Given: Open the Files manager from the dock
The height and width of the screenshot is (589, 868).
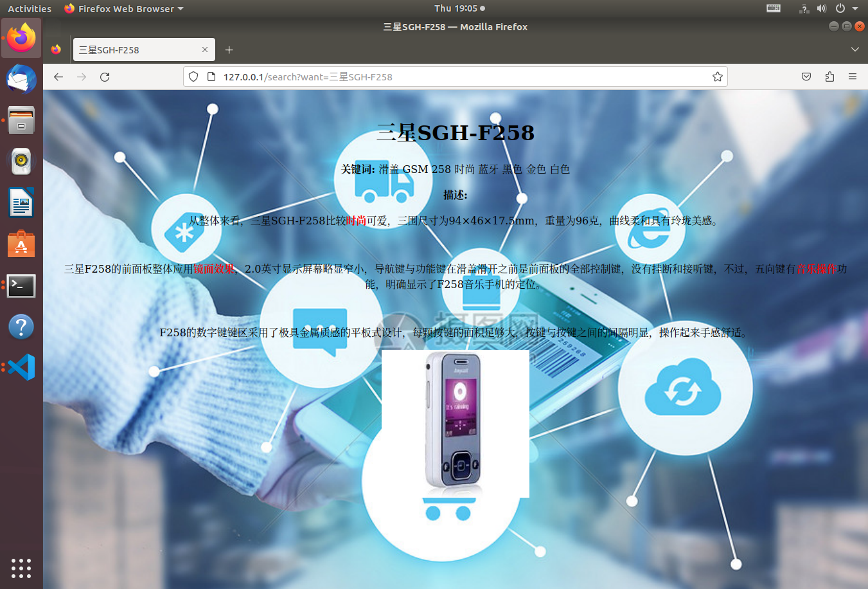Looking at the screenshot, I should (21, 120).
